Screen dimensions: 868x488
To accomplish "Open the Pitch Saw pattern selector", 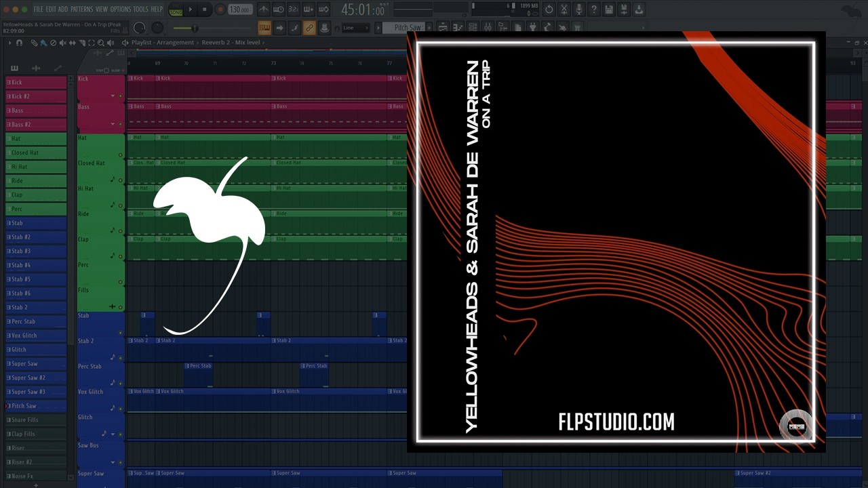I will coord(403,28).
